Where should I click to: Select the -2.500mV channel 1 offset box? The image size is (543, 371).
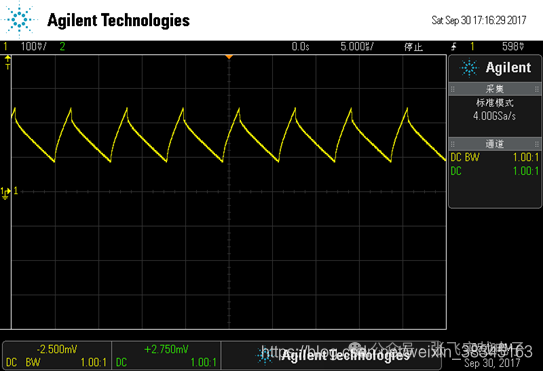pos(57,355)
